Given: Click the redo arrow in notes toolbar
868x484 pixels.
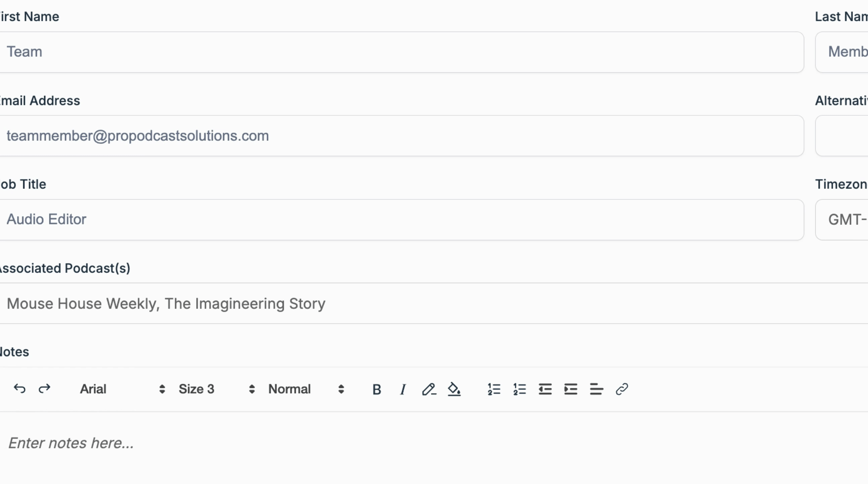Looking at the screenshot, I should point(44,389).
